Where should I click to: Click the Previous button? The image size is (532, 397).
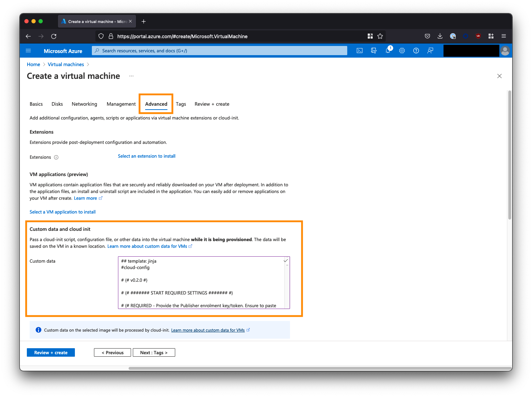click(x=112, y=352)
